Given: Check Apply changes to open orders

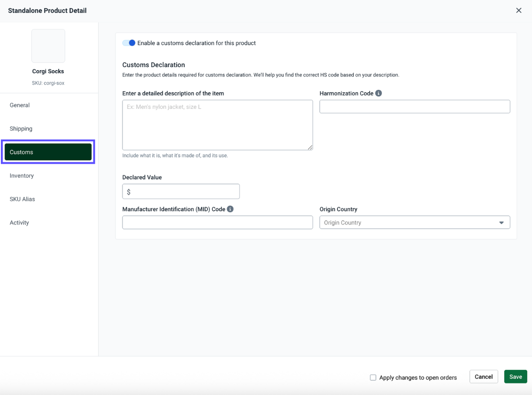Looking at the screenshot, I should pos(373,378).
